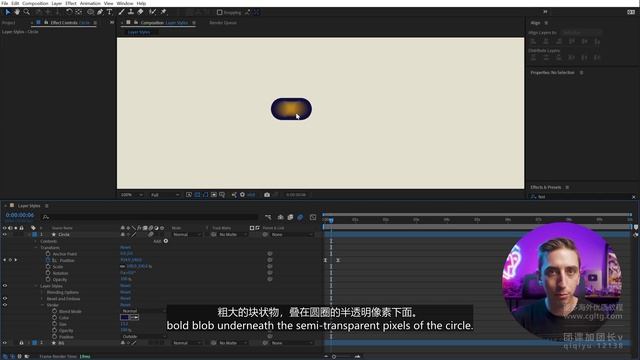Screen dimensions: 640x360
Task: Reset the Transform properties
Action: click(x=125, y=247)
